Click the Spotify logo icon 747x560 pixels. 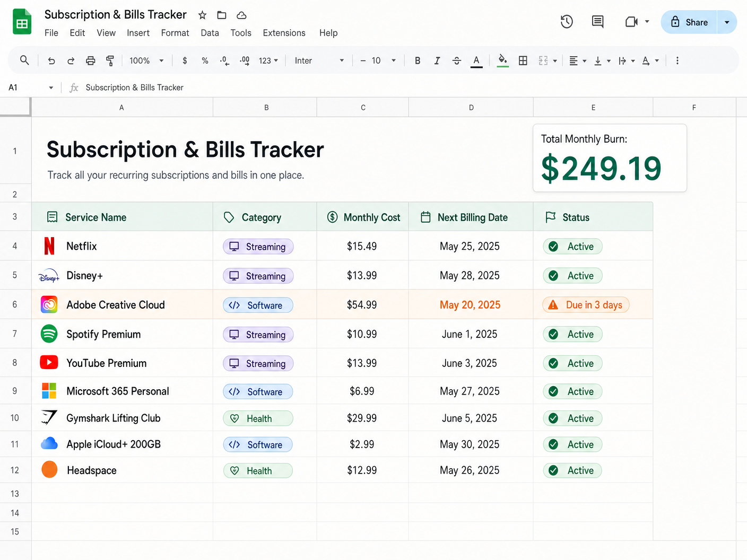coord(49,334)
